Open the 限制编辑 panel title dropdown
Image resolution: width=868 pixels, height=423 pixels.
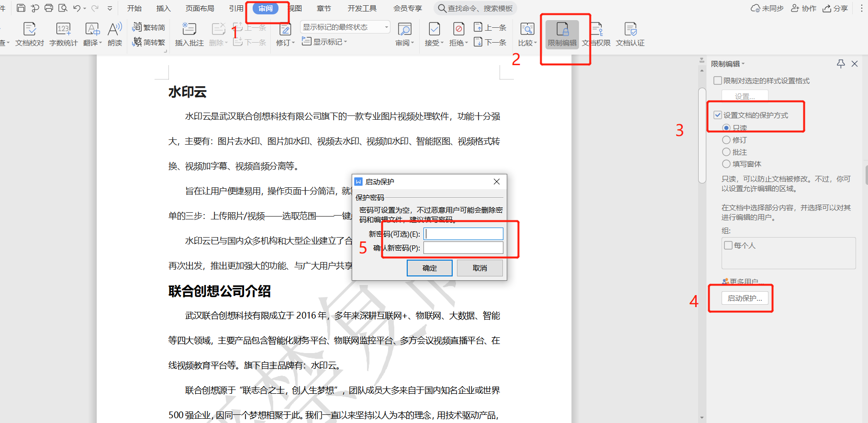click(x=743, y=64)
